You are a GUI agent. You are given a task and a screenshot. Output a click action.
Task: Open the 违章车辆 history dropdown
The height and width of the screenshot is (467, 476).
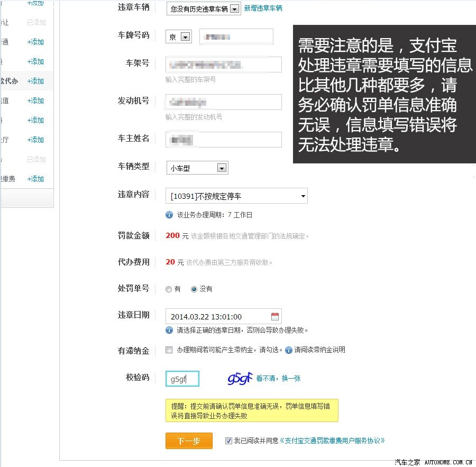204,9
